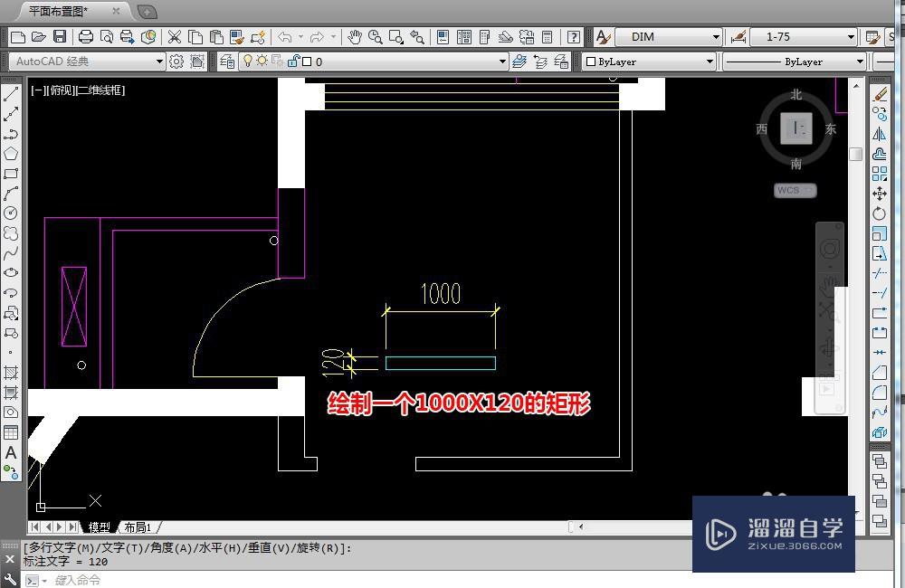This screenshot has width=905, height=588.
Task: Pick the Circle draw tool
Action: [x=10, y=213]
